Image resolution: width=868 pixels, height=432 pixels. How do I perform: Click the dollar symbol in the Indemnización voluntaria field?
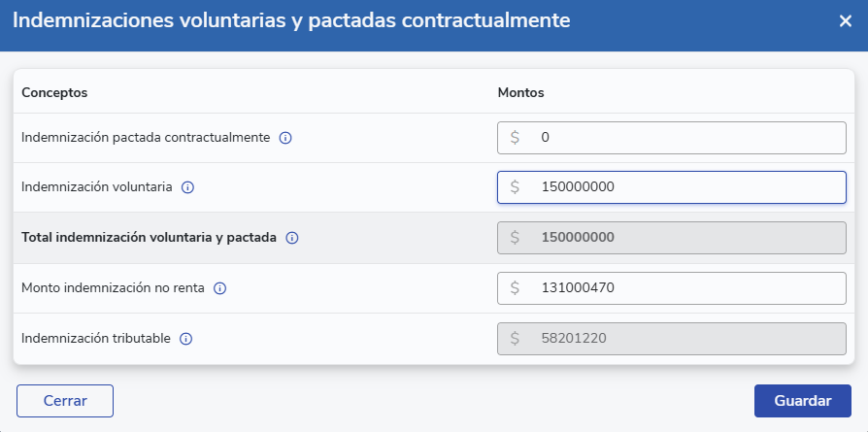[x=516, y=187]
